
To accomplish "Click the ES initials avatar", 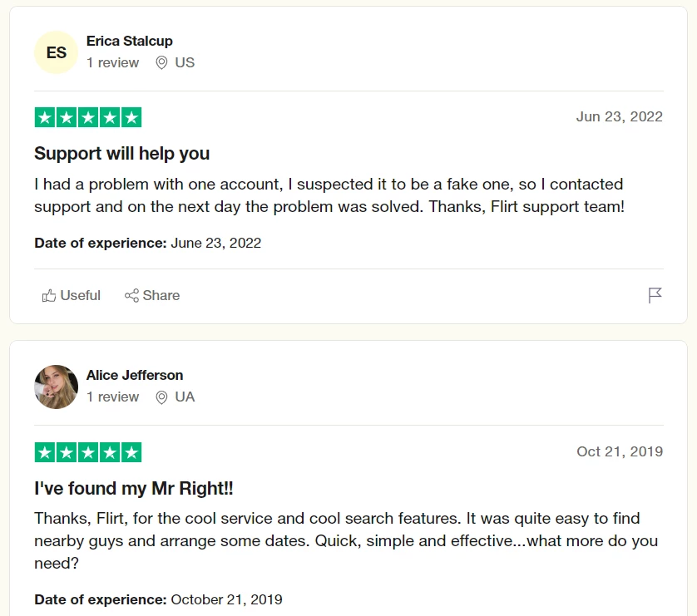I will click(56, 52).
